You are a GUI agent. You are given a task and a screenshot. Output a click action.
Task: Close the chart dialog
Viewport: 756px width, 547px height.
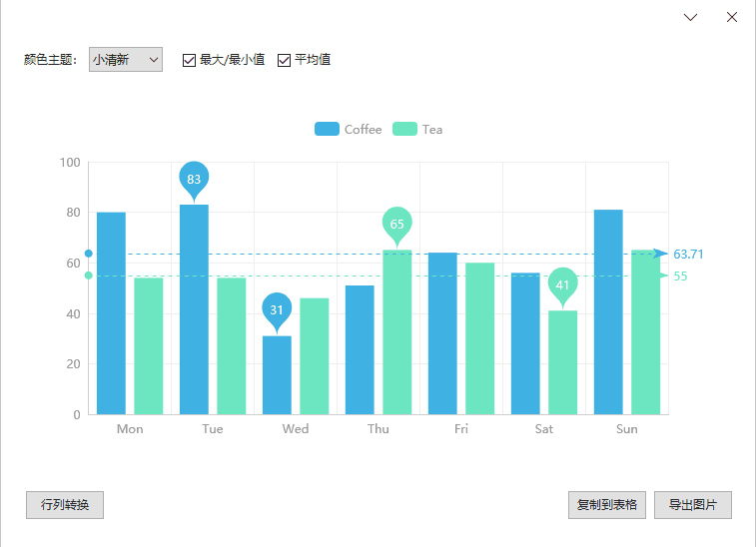[731, 17]
